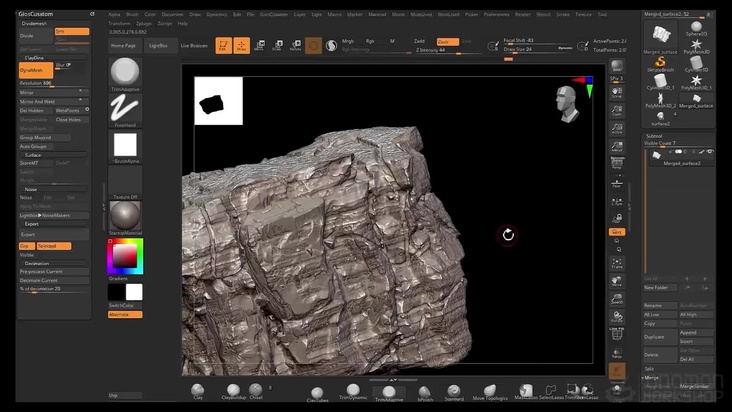Select the ClayBuildup brush

click(233, 391)
